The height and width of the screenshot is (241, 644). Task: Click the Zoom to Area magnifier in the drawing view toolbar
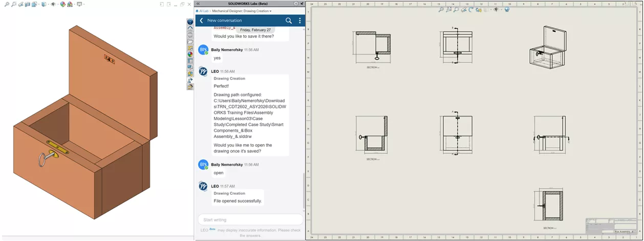(x=457, y=9)
